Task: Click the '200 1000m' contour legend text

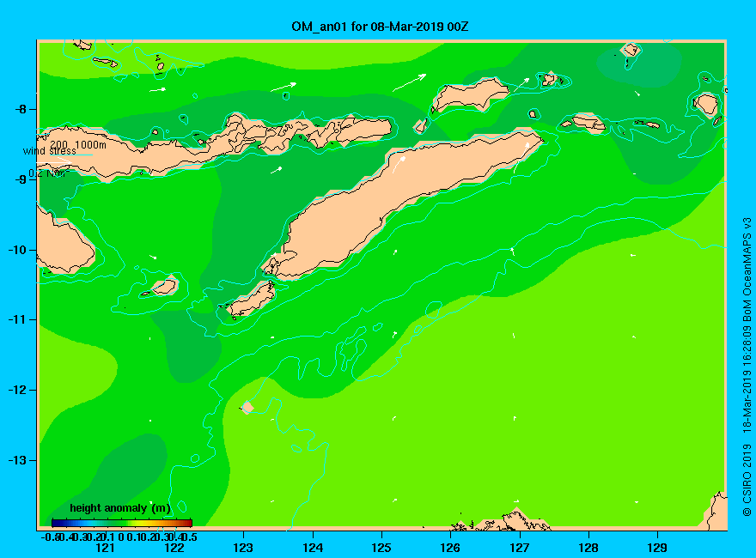Action: tap(78, 144)
